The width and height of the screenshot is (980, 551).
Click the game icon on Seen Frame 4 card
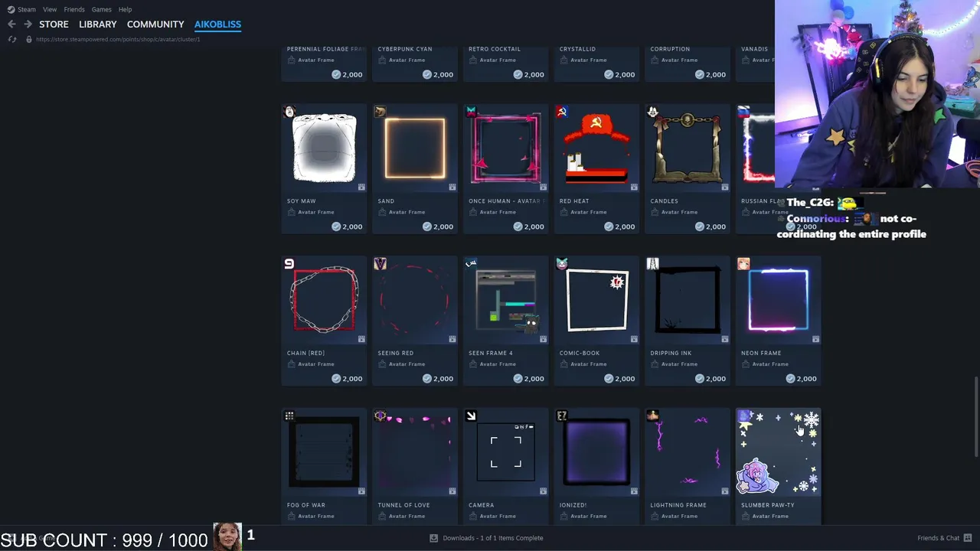(471, 264)
